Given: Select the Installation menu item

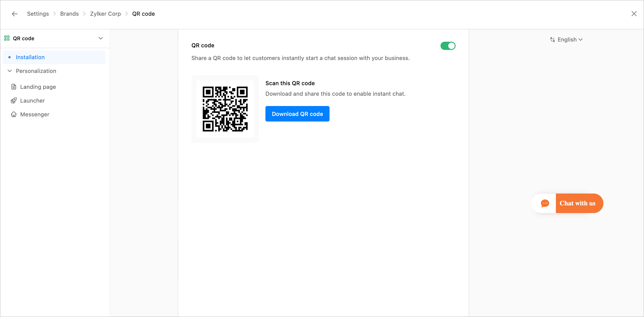Looking at the screenshot, I should (x=30, y=57).
